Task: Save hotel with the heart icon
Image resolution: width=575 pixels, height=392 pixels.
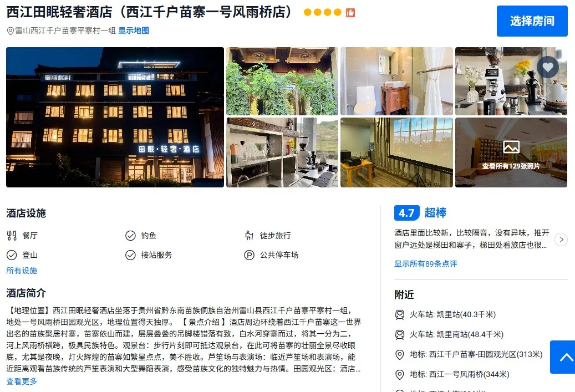Action: point(547,67)
